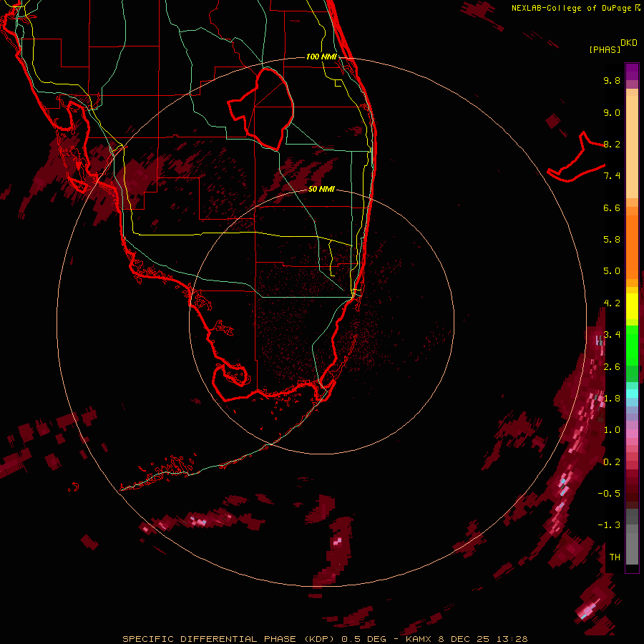The height and width of the screenshot is (644, 644).
Task: Select the 9.8 value on the color scale
Action: [612, 80]
